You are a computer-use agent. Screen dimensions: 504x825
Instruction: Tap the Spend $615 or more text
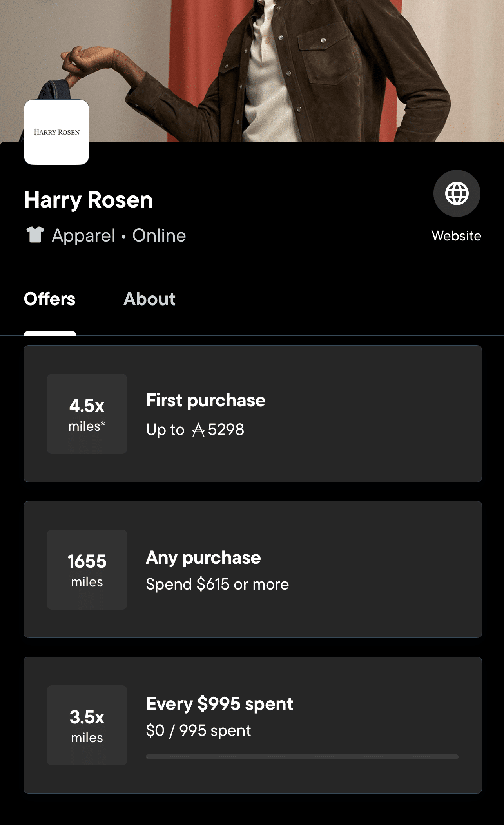(217, 584)
